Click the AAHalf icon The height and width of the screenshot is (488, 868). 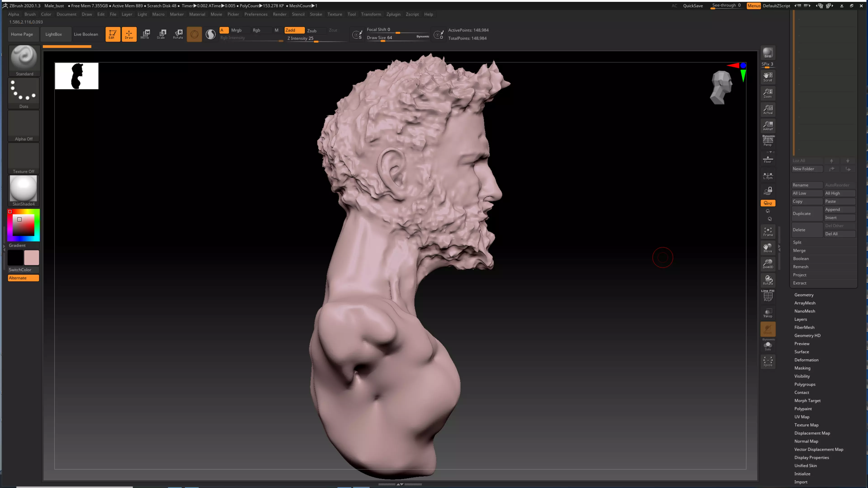click(768, 126)
